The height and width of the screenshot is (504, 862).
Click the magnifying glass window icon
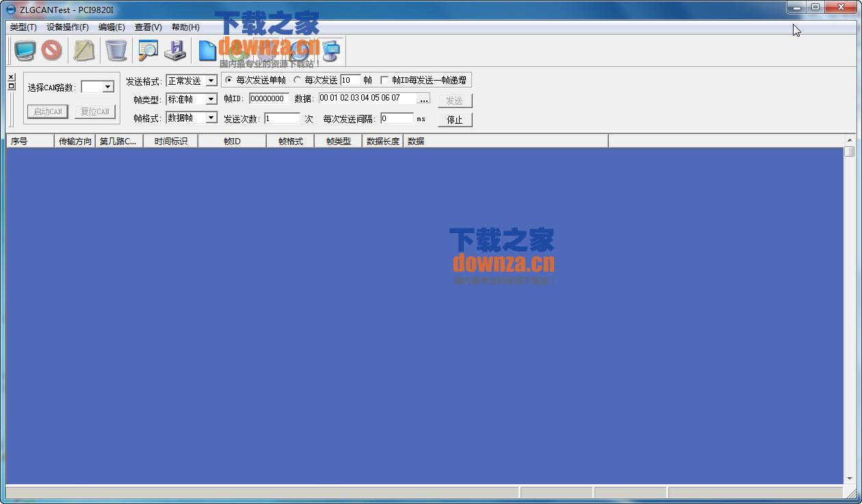tap(148, 51)
